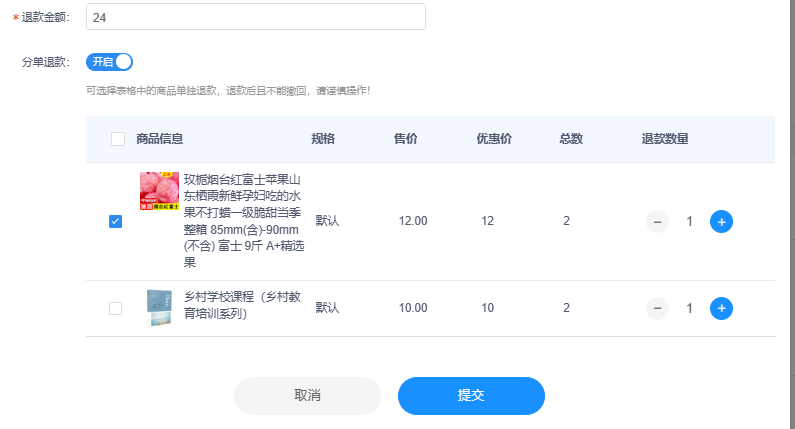Screen dimensions: 795x429
Task: Click the 玫栀烟台红富士苹果 product title
Action: tap(242, 221)
